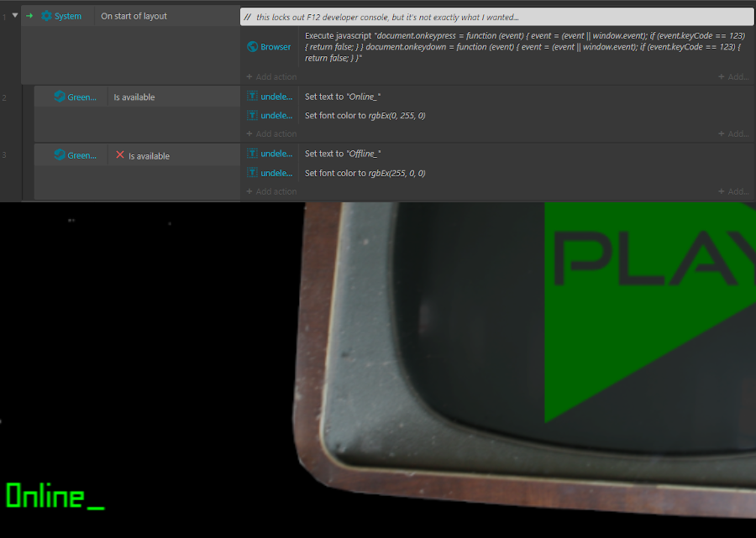Click event number 3 in the margin

click(x=4, y=155)
